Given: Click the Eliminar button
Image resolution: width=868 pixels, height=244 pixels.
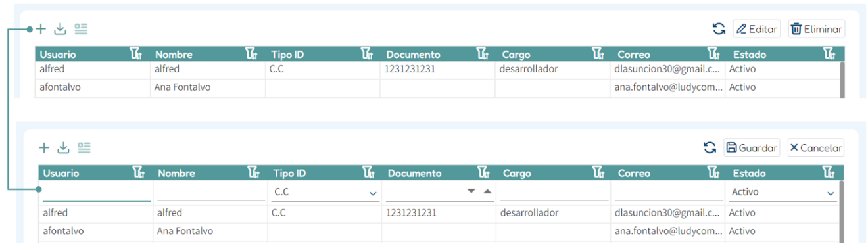Looking at the screenshot, I should click(816, 29).
